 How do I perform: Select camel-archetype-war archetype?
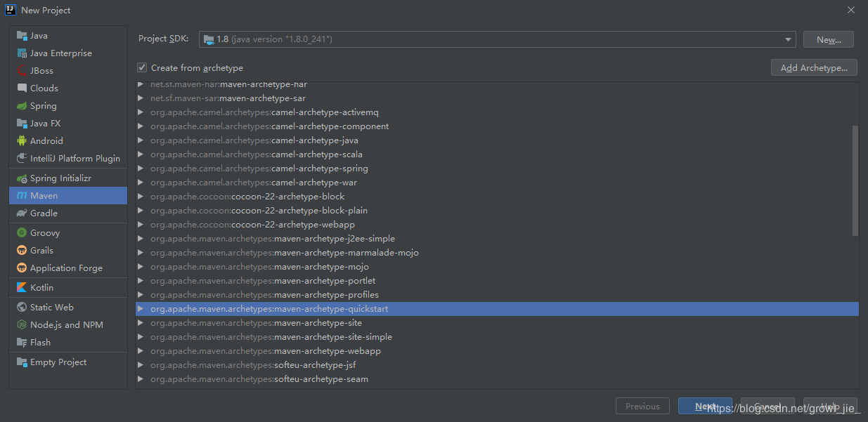coord(497,183)
